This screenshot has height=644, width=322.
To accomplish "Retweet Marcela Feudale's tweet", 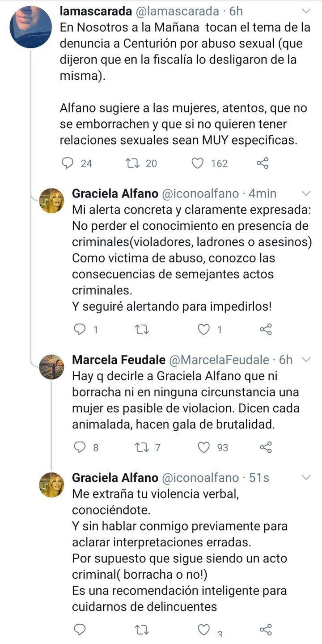I will (142, 447).
